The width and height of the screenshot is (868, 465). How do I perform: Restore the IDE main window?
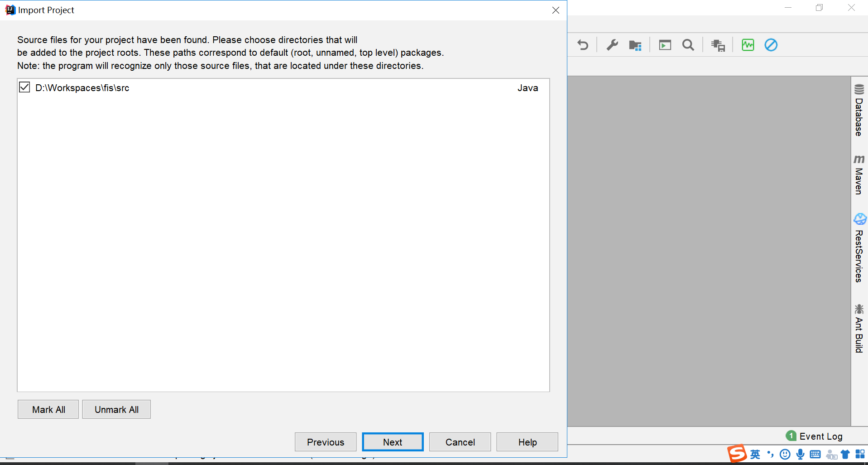[x=820, y=8]
